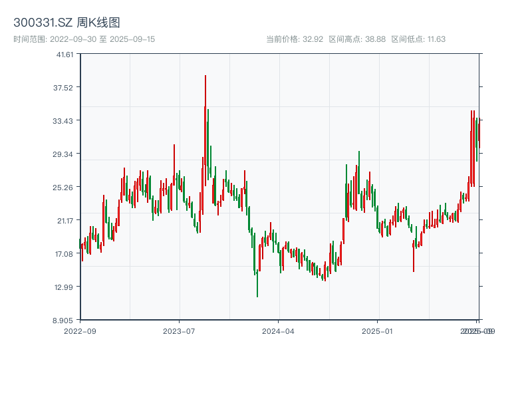Image resolution: width=532 pixels, height=399 pixels.
Task: Click the chart title 300331.SZ 周K线图
Action: (66, 23)
